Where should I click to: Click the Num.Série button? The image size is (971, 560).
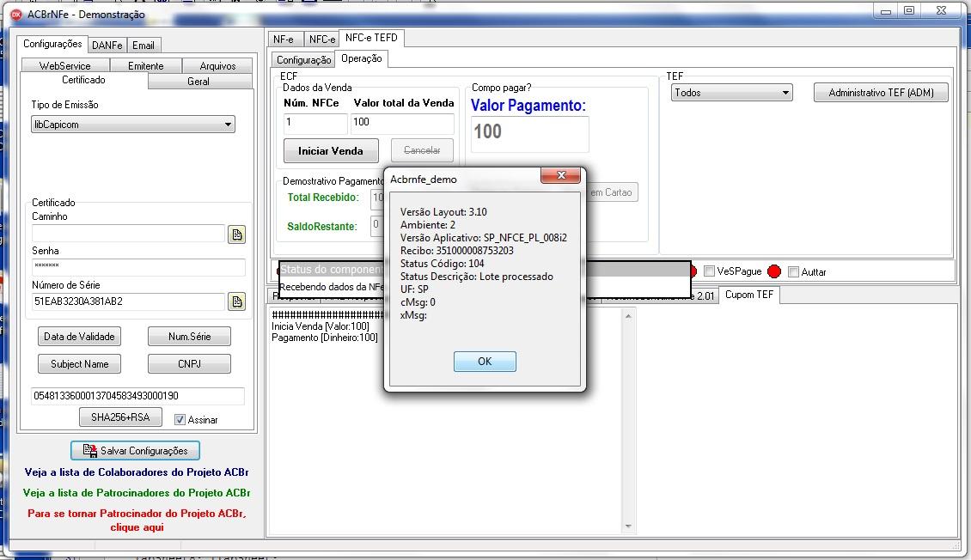coord(190,337)
